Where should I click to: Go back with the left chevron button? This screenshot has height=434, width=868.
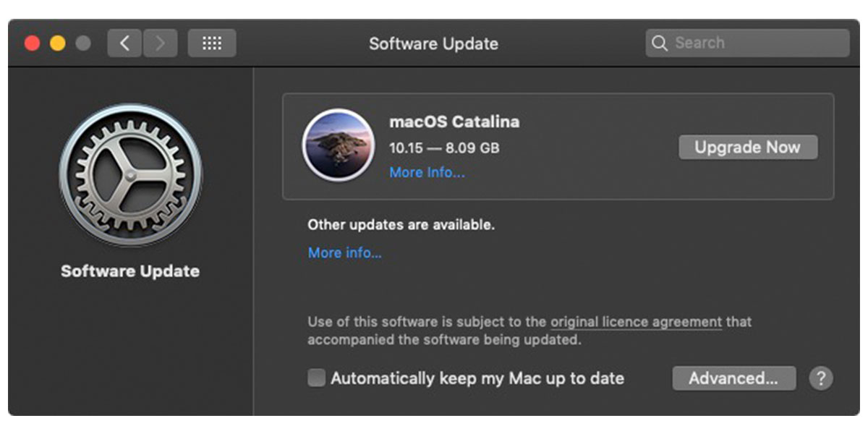tap(124, 43)
